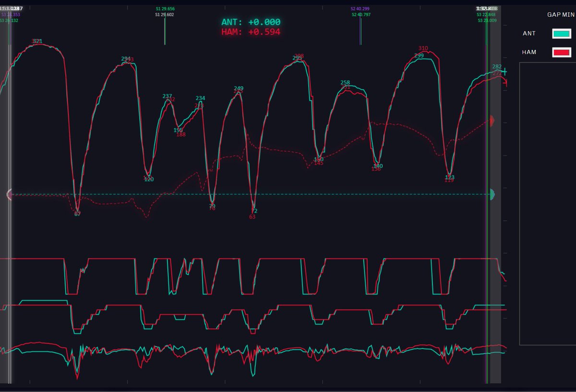Click the 'ANT: +0.000' gap readout

point(251,22)
